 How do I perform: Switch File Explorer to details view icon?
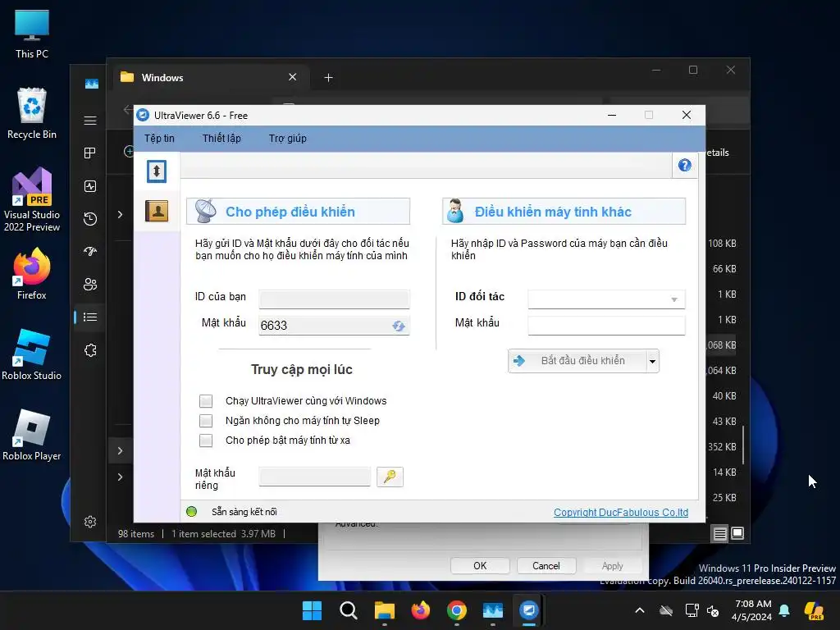tap(719, 533)
